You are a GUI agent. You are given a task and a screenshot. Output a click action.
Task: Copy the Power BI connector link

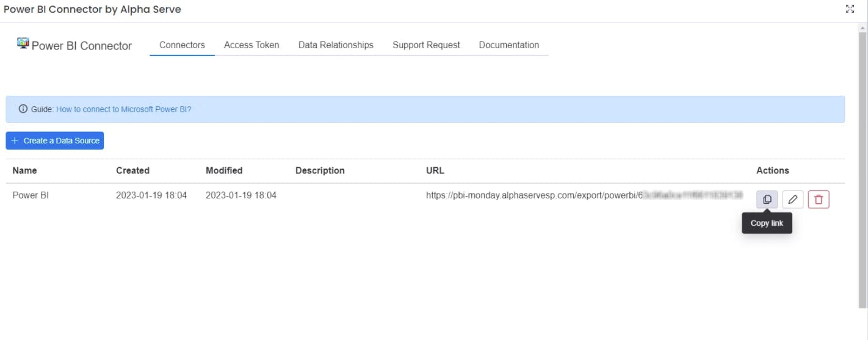pyautogui.click(x=767, y=200)
